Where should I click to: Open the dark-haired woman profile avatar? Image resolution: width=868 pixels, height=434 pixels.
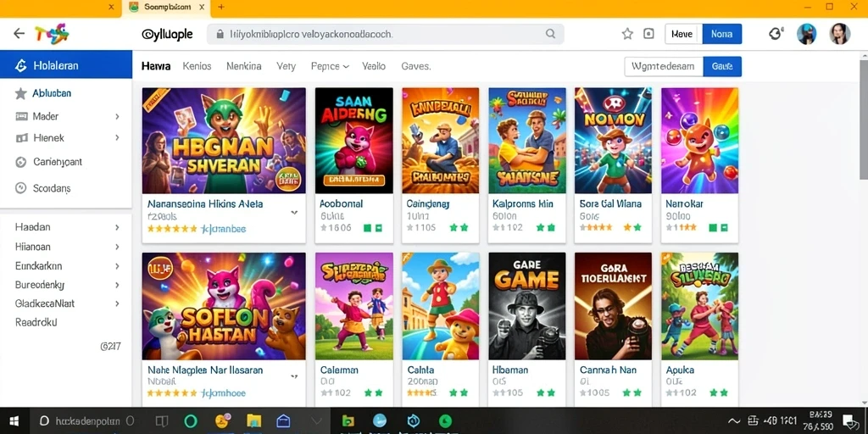839,34
